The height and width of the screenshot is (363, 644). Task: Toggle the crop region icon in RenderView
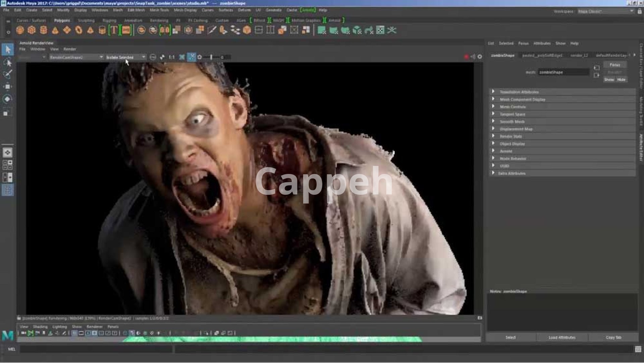coord(182,57)
